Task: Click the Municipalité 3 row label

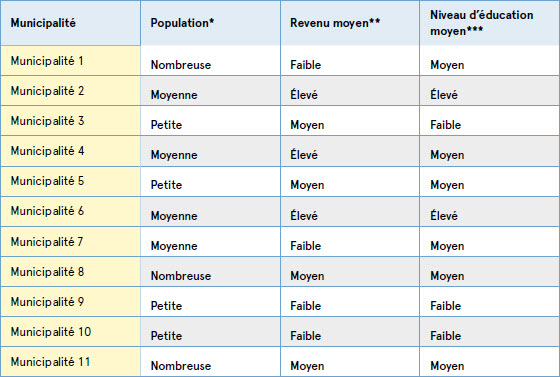Action: pyautogui.click(x=70, y=121)
